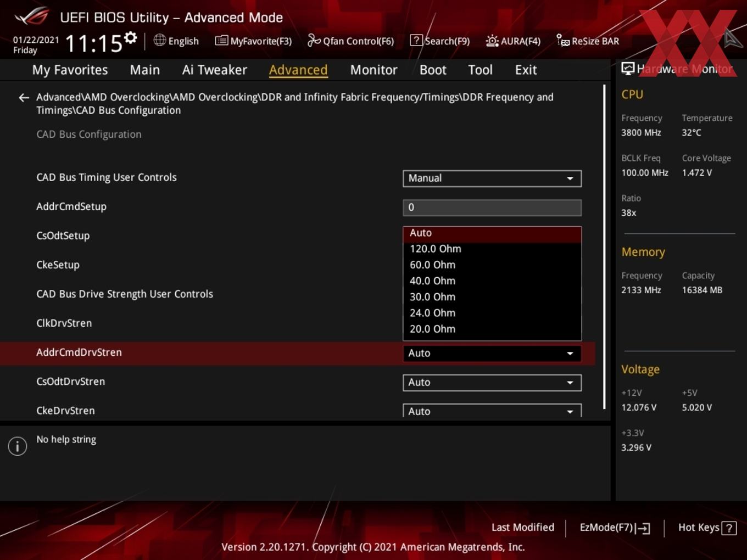Click the Hot Keys question mark icon
Viewport: 747px width, 560px height.
pyautogui.click(x=729, y=528)
